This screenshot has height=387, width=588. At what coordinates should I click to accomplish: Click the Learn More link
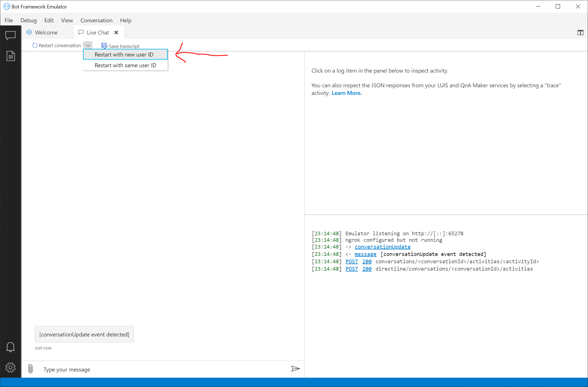point(346,93)
